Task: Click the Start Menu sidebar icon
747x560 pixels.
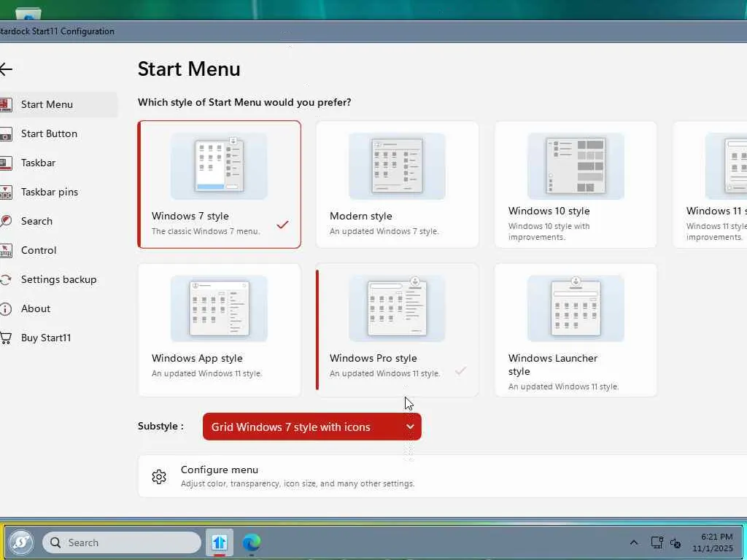Action: [x=5, y=104]
